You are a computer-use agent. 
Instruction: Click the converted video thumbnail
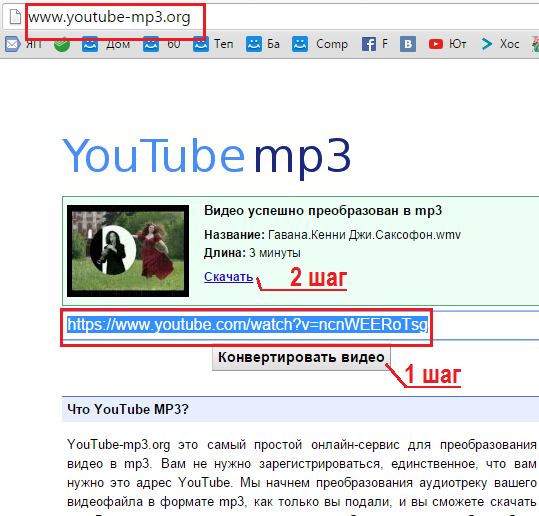(128, 251)
